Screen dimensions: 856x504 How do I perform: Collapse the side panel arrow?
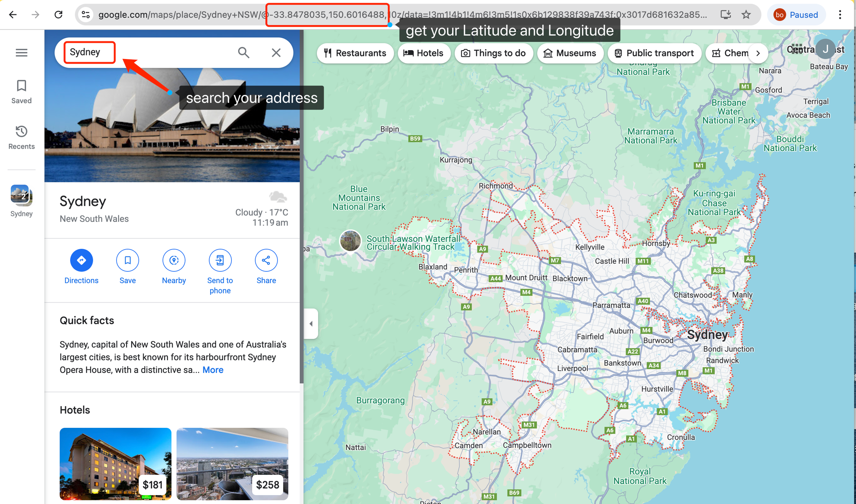pyautogui.click(x=311, y=324)
